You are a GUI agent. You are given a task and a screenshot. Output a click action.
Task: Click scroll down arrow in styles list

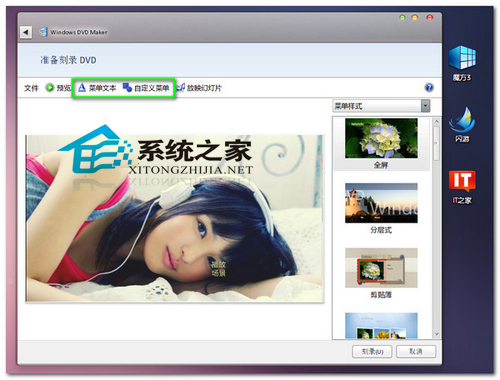(x=436, y=334)
